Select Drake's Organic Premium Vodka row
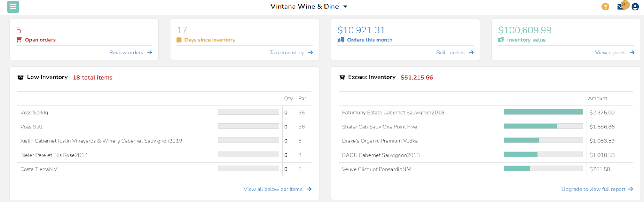The width and height of the screenshot is (644, 202). click(x=380, y=141)
